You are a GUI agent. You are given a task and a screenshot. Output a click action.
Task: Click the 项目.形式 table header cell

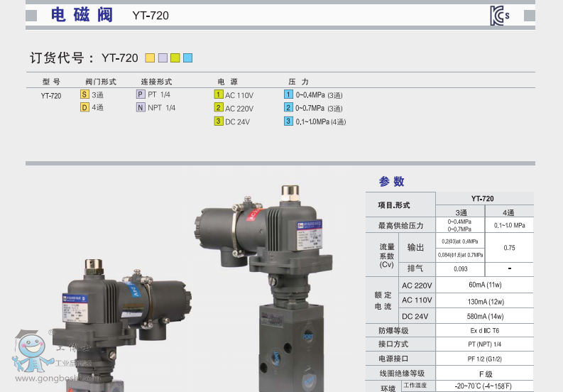400,205
